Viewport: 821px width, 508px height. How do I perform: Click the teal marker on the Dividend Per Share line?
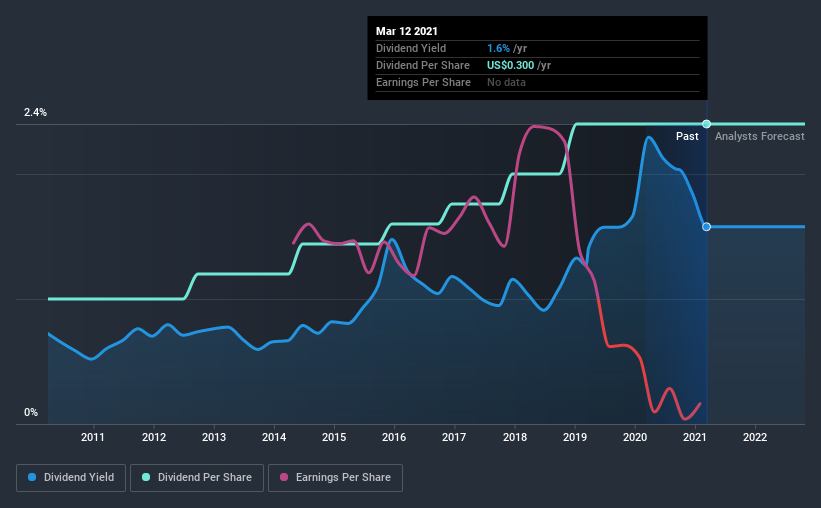pos(706,124)
